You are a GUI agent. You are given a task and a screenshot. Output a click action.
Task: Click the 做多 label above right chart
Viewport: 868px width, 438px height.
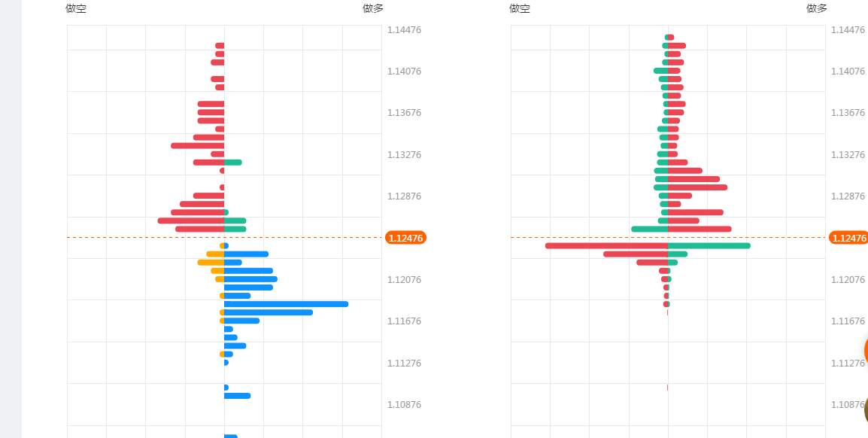[817, 8]
